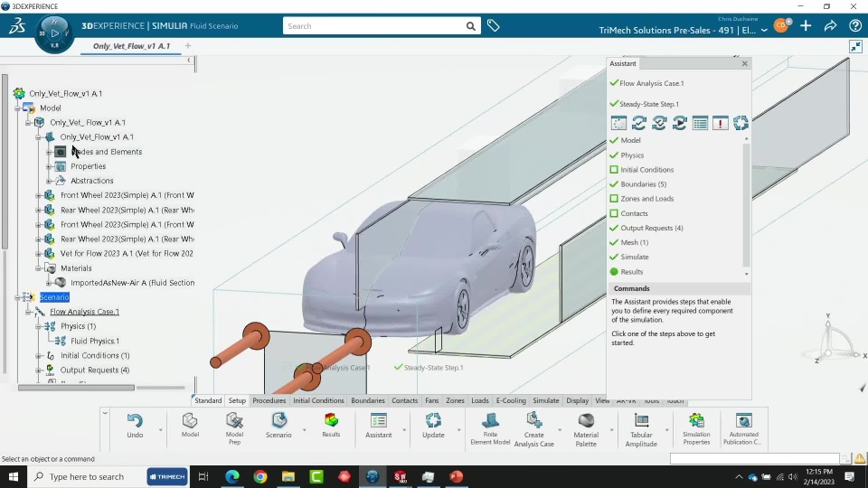The width and height of the screenshot is (868, 488).
Task: Expand the Properties tree node
Action: coord(49,166)
